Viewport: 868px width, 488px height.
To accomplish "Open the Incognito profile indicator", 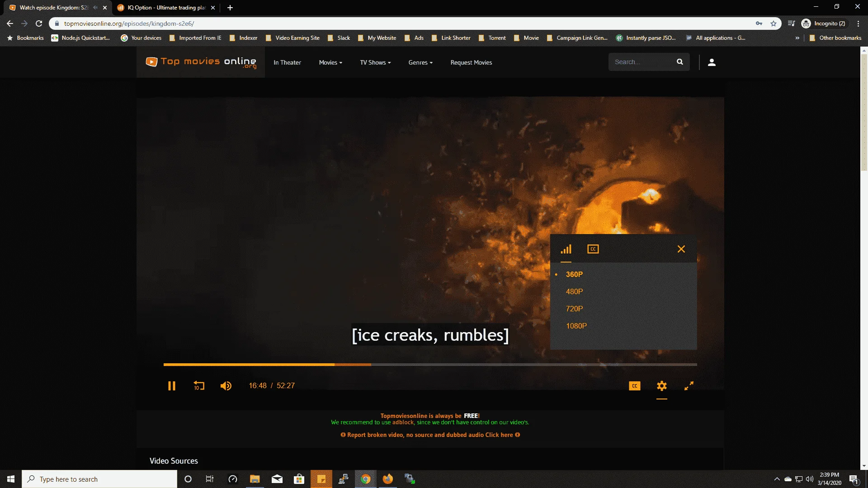I will coord(824,23).
